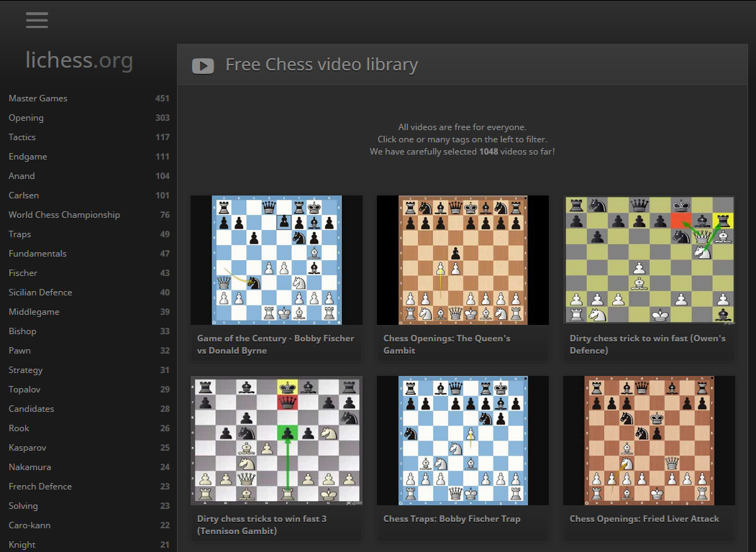The height and width of the screenshot is (552, 756).
Task: Click title 'Game of the Century - Bobby Fischer vs Donald Byrne'
Action: (x=275, y=344)
